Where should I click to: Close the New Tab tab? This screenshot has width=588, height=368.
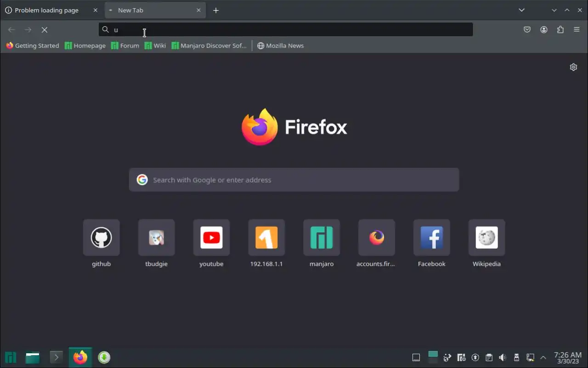[198, 10]
